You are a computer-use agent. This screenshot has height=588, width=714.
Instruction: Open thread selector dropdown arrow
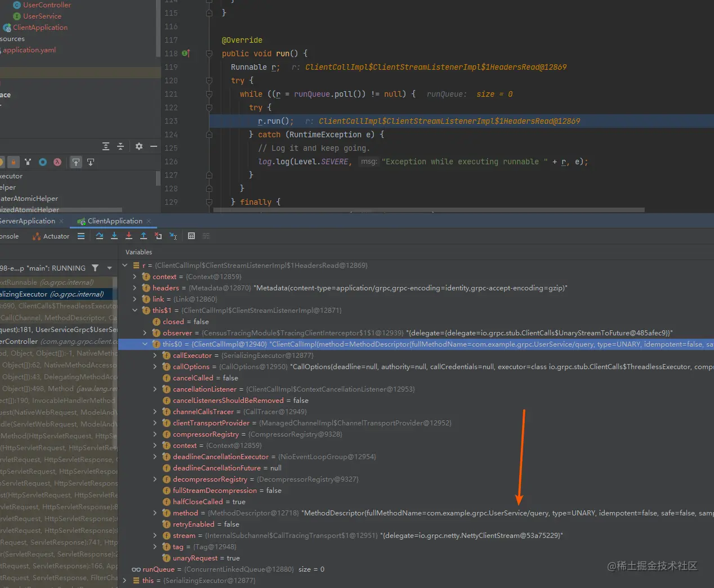click(x=110, y=268)
